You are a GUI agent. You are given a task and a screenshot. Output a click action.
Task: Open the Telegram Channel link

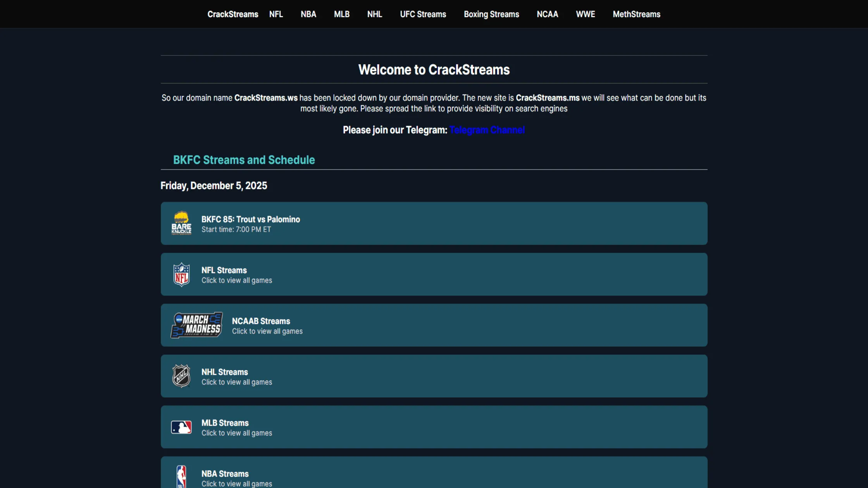pyautogui.click(x=487, y=130)
